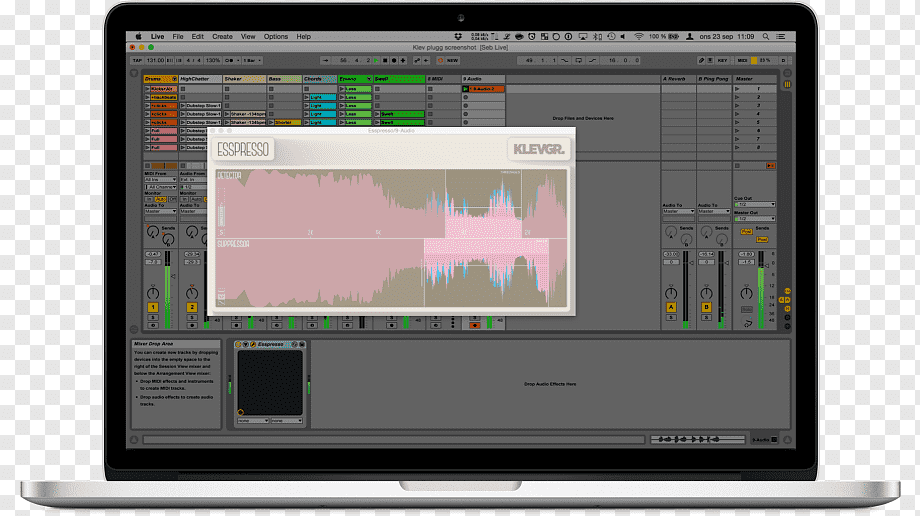
Task: Start playback with the transport Play button
Action: [377, 60]
